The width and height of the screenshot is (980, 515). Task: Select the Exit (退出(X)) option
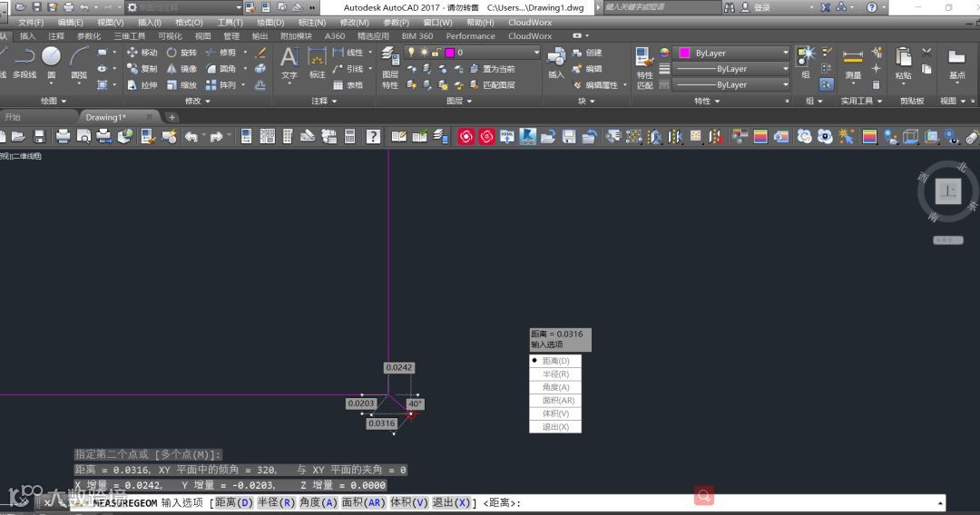coord(555,427)
